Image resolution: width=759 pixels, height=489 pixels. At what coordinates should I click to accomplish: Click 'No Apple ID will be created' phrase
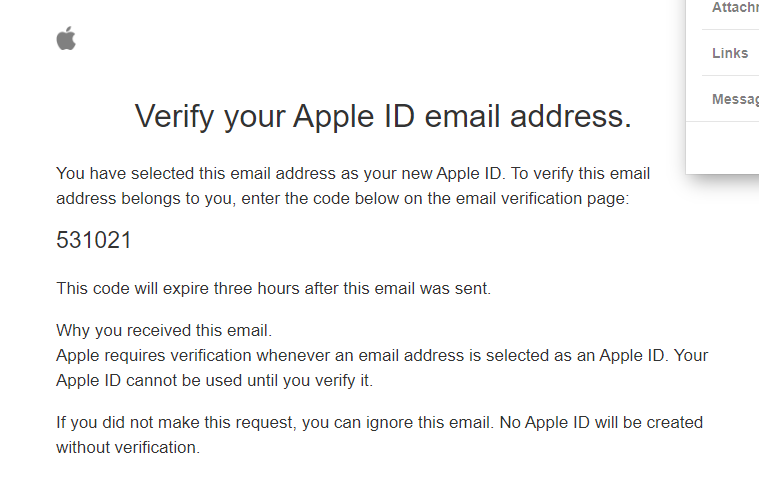coord(601,423)
